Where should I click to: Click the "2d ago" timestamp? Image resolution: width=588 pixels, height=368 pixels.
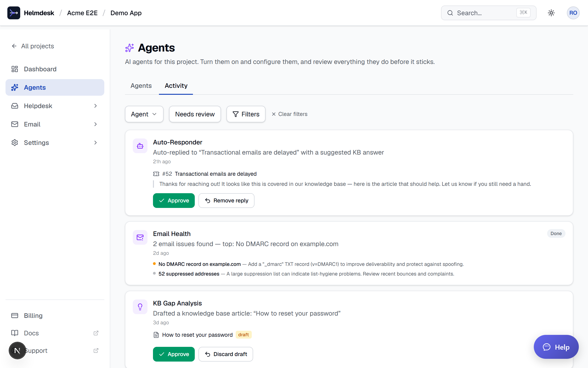click(161, 253)
